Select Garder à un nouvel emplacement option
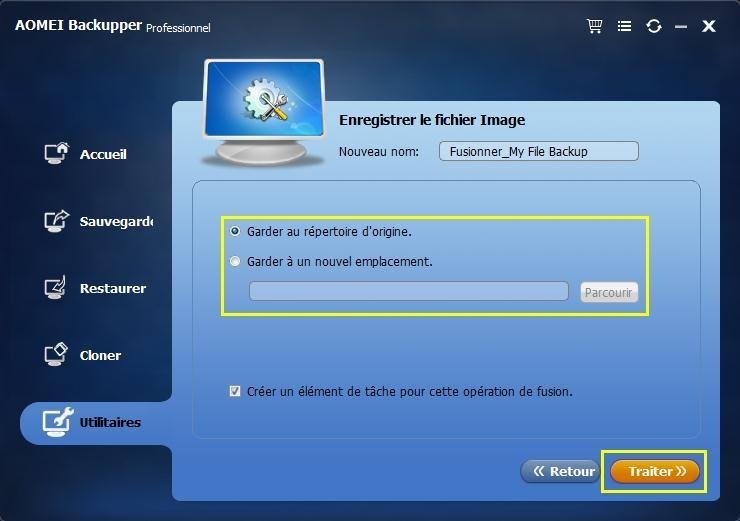This screenshot has height=521, width=740. pos(235,261)
